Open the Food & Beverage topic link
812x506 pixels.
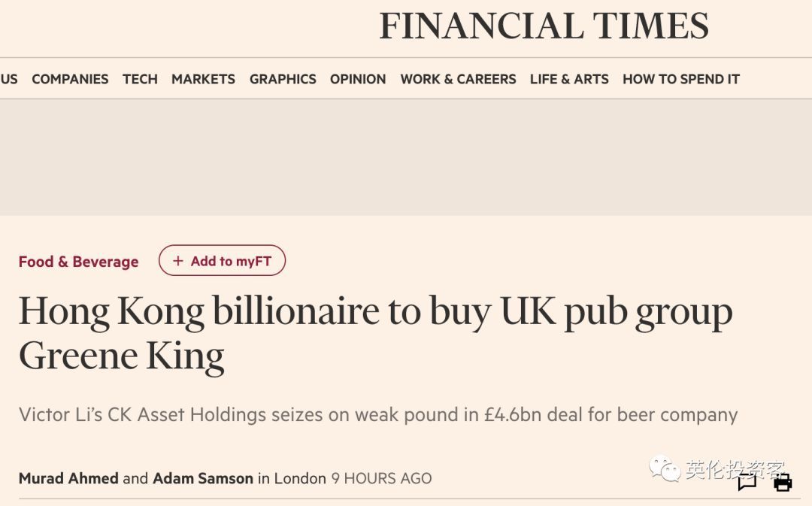click(x=78, y=262)
